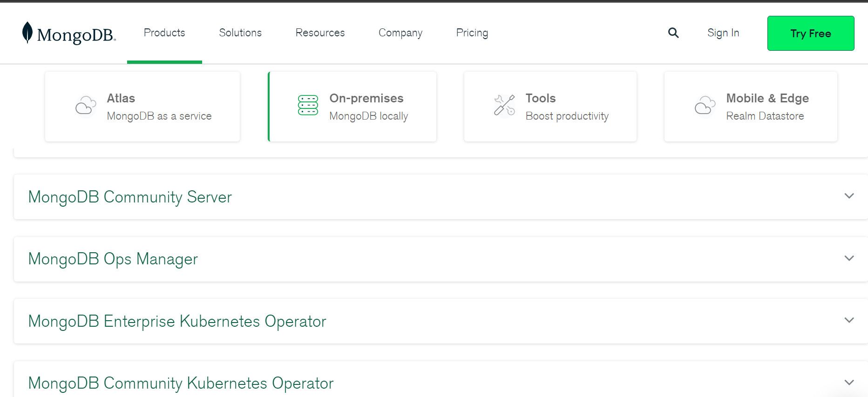Select the On-premises tab card
The image size is (868, 397).
(352, 107)
